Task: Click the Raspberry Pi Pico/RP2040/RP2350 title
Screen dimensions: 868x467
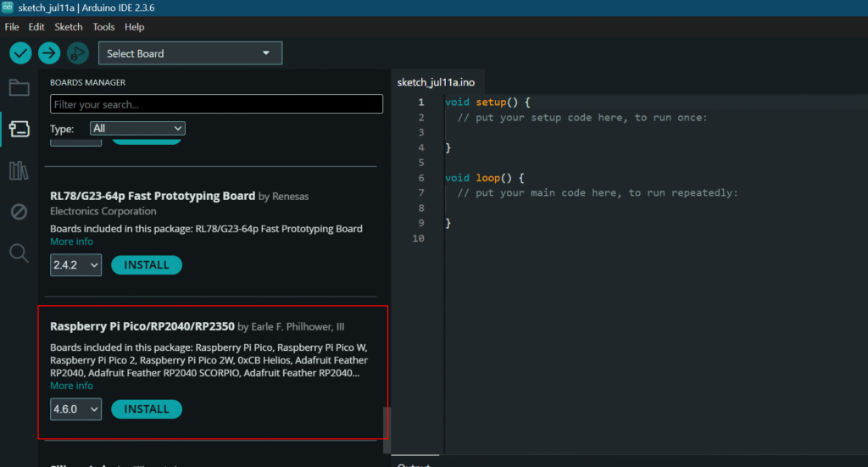Action: click(x=142, y=326)
